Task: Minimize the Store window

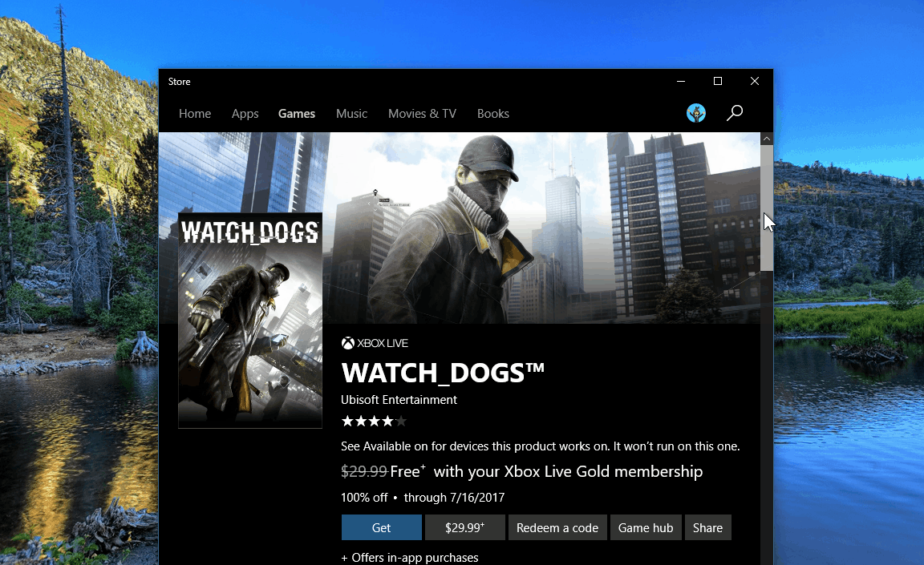Action: (x=681, y=81)
